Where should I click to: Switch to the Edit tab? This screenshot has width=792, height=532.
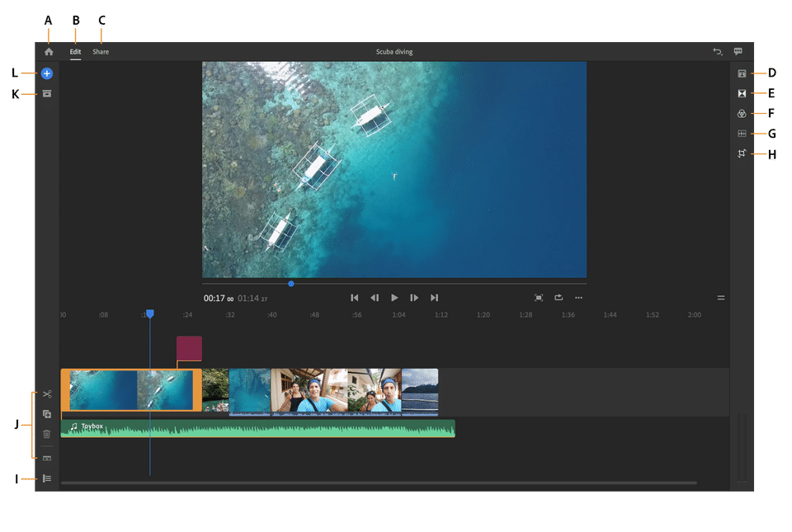click(75, 52)
